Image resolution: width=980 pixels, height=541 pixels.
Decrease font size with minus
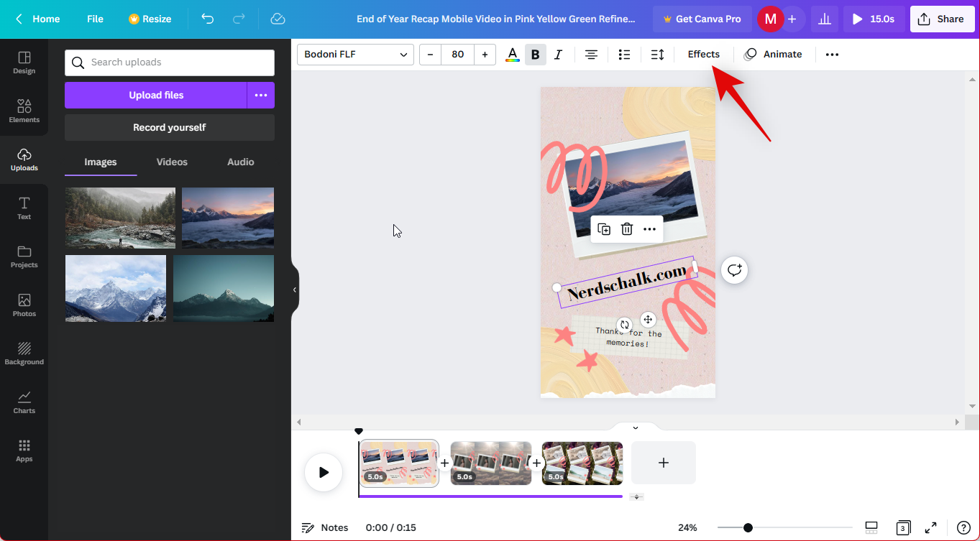[x=430, y=55]
